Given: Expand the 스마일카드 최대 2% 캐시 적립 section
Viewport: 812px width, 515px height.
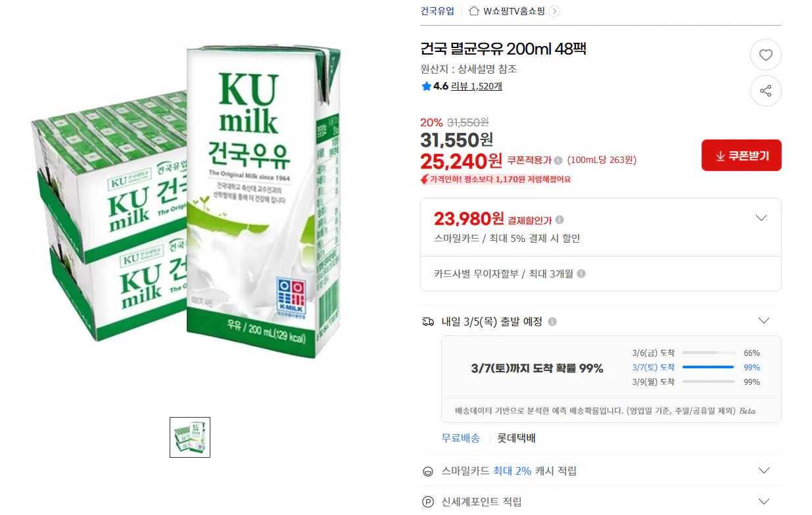Looking at the screenshot, I should click(x=763, y=470).
